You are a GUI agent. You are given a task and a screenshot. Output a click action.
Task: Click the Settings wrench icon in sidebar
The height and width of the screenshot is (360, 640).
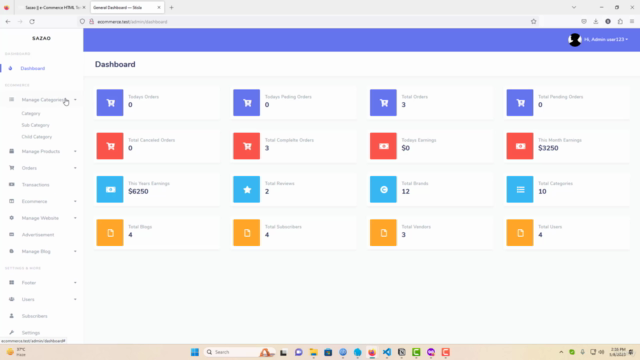11,332
